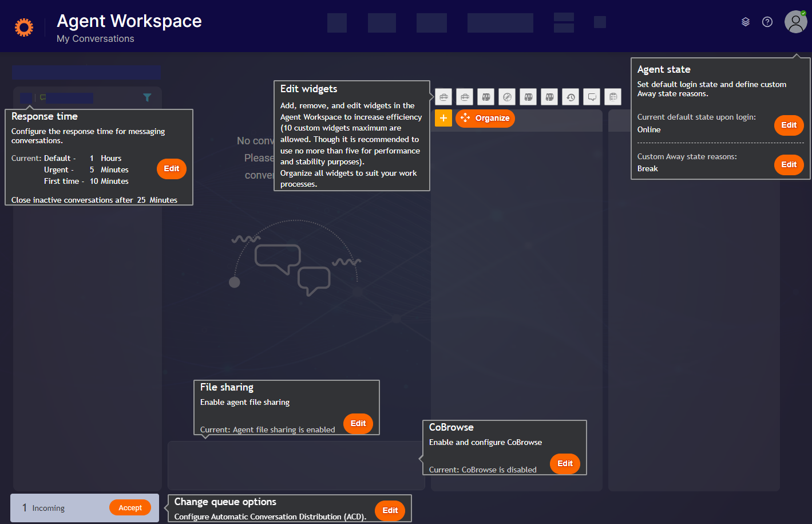Image resolution: width=812 pixels, height=524 pixels.
Task: Open the second briefcase widget icon
Action: point(465,97)
